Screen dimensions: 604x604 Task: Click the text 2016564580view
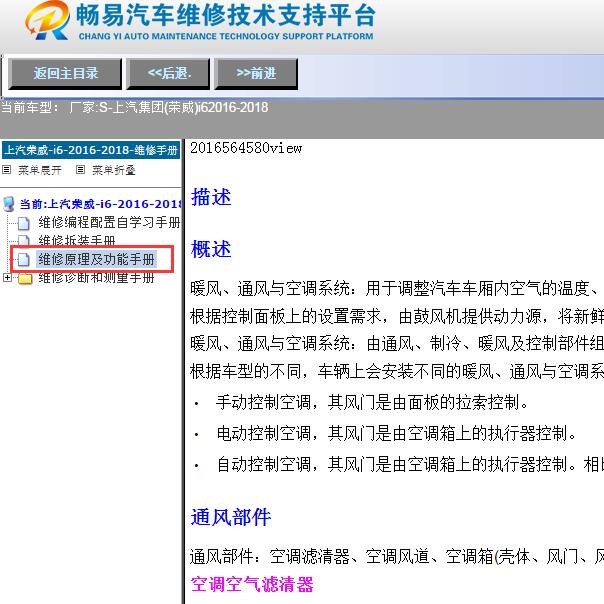point(246,148)
